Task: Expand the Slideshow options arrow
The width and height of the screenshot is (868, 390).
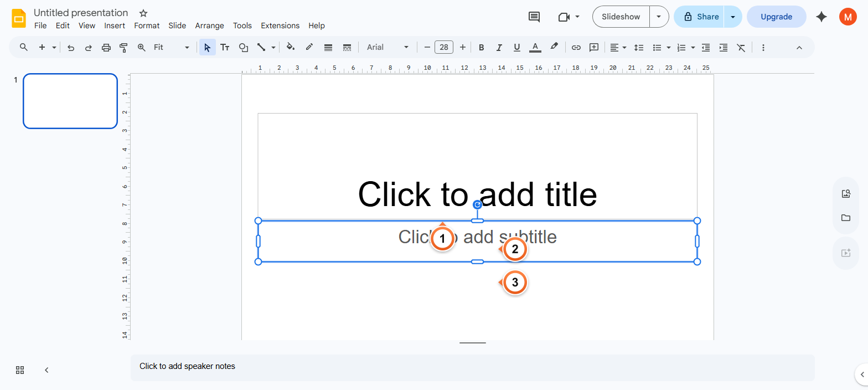Action: click(x=659, y=17)
